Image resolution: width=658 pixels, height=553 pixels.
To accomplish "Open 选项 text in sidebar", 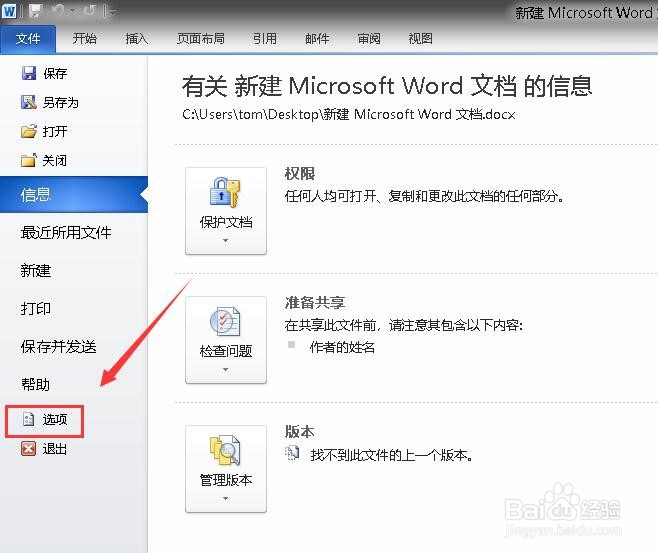I will [x=55, y=419].
